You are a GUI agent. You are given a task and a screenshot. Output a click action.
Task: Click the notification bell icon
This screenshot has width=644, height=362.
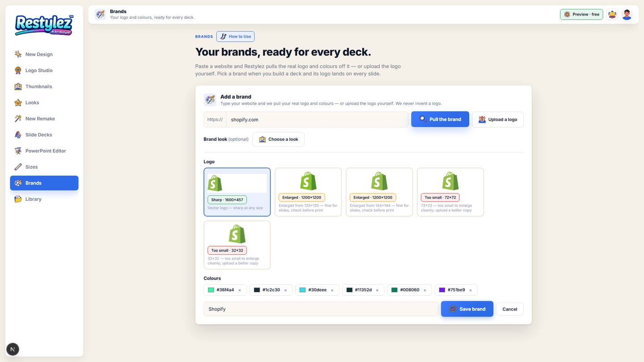612,14
